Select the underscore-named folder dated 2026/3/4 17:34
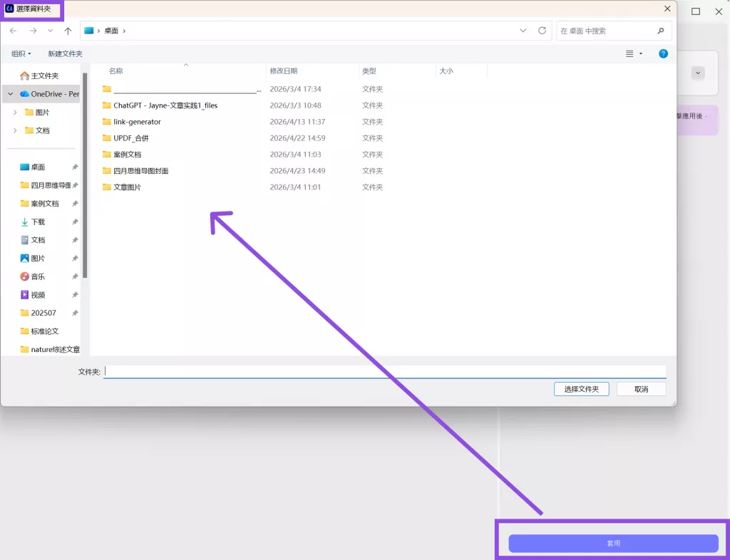730x560 pixels. pyautogui.click(x=182, y=89)
